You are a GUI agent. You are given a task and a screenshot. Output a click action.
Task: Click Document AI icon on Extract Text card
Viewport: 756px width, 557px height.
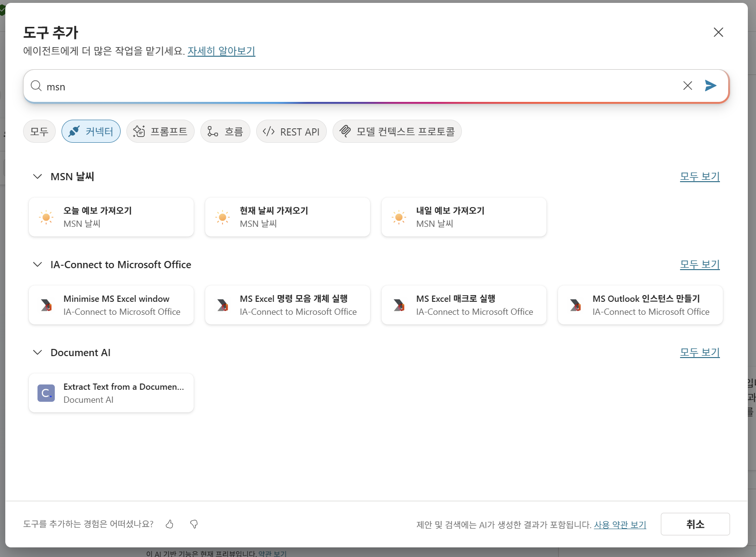pyautogui.click(x=46, y=393)
